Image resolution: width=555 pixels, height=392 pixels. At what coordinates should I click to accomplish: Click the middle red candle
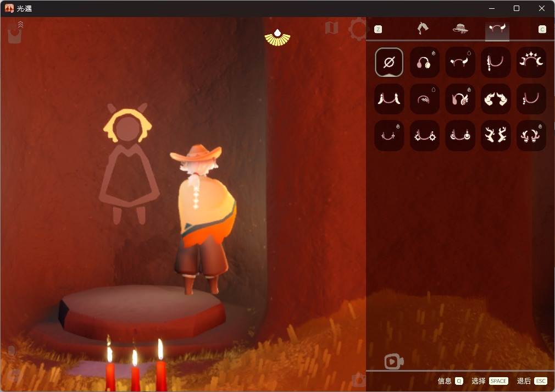135,371
